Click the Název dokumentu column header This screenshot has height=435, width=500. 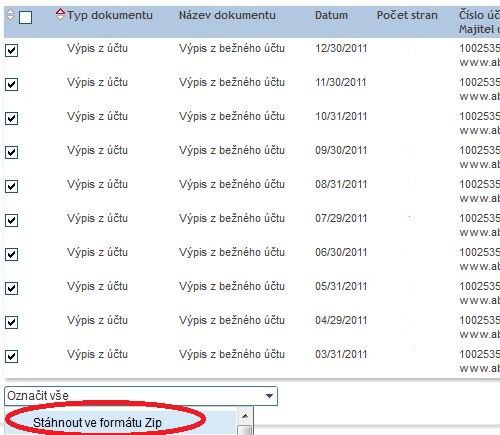(x=227, y=15)
